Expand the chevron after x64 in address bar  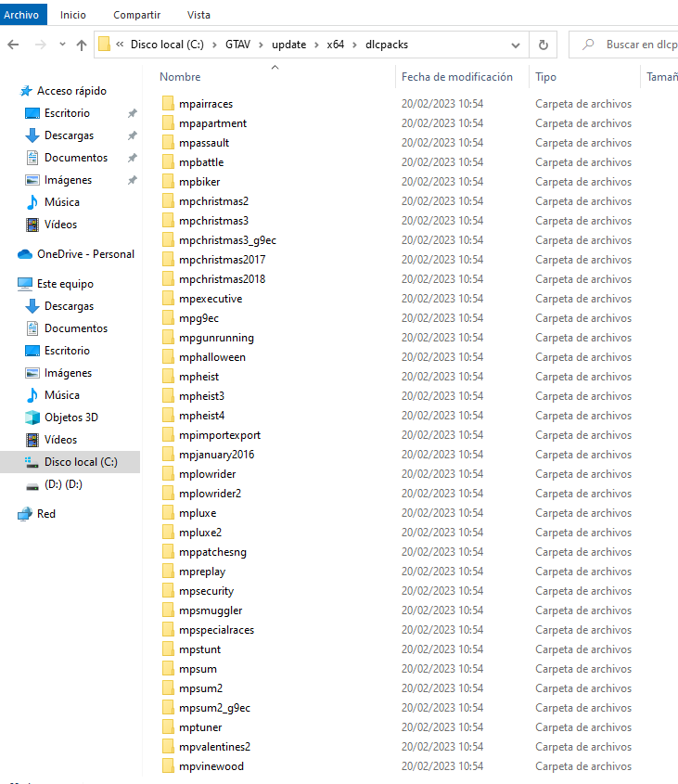[354, 45]
